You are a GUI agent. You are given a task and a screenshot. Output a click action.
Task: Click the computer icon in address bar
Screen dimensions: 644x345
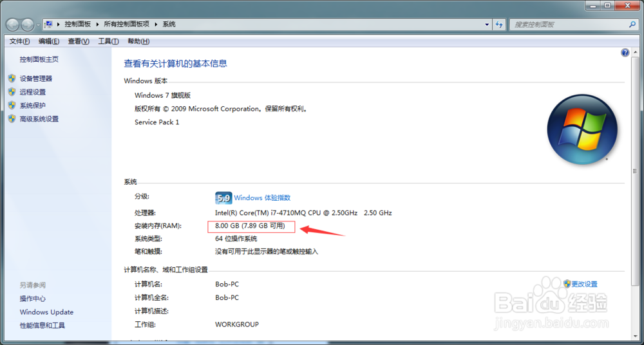[48, 24]
